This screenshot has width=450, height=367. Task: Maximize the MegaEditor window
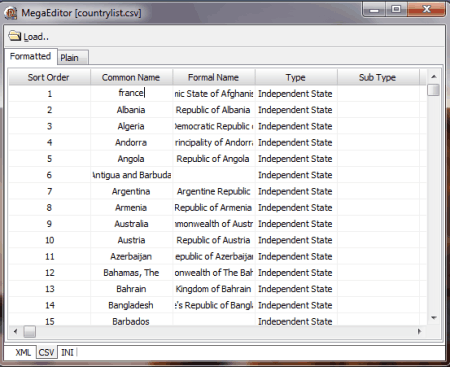[396, 9]
